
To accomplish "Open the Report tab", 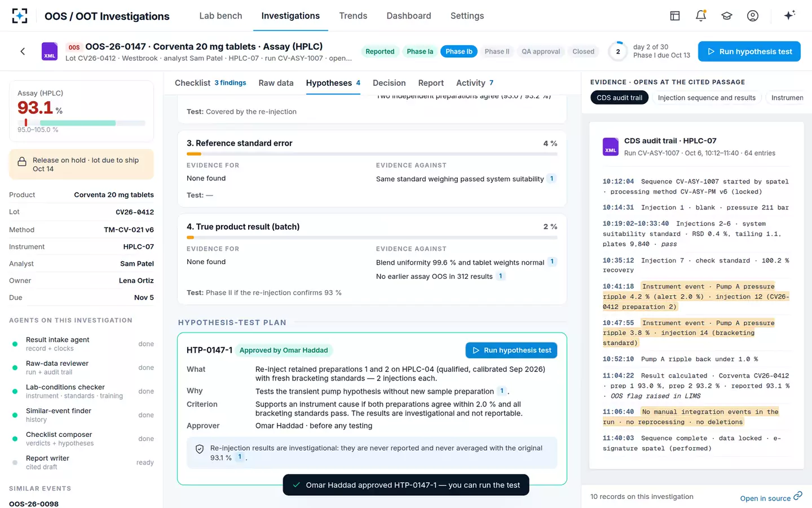I will coord(431,83).
